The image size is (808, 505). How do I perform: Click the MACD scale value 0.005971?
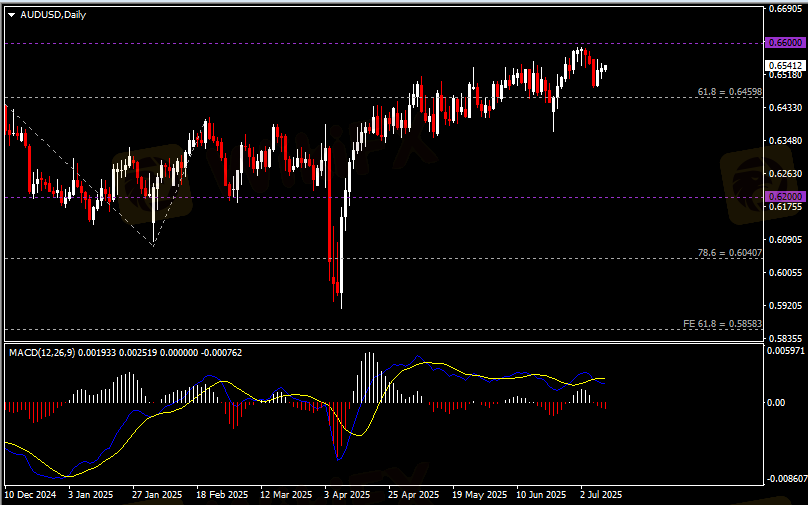click(786, 351)
